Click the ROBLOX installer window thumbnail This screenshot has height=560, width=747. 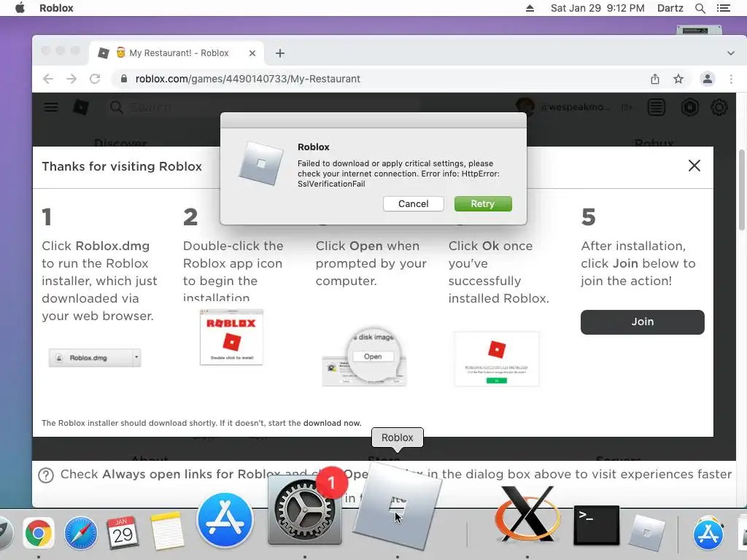click(231, 337)
